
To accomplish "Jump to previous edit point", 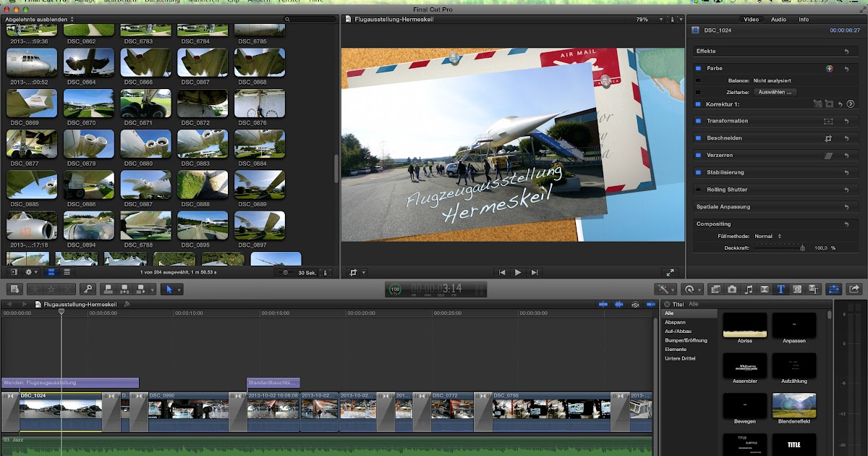I will click(x=502, y=272).
